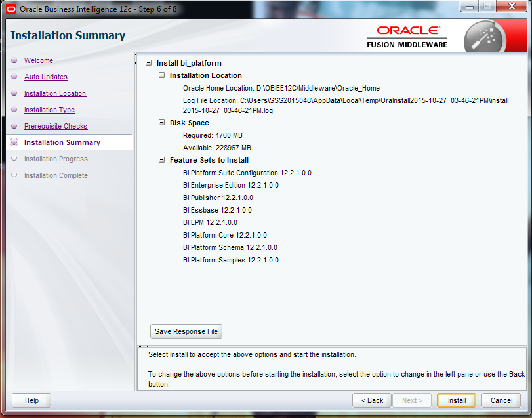
Task: Go to the Welcome step link
Action: (39, 60)
